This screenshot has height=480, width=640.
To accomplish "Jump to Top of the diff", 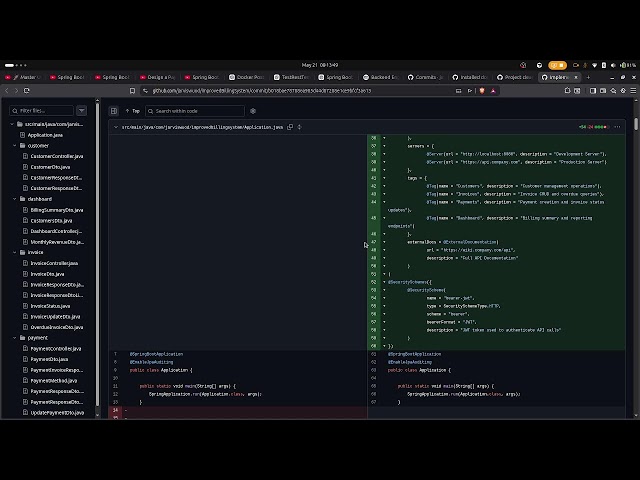I will coord(133,111).
